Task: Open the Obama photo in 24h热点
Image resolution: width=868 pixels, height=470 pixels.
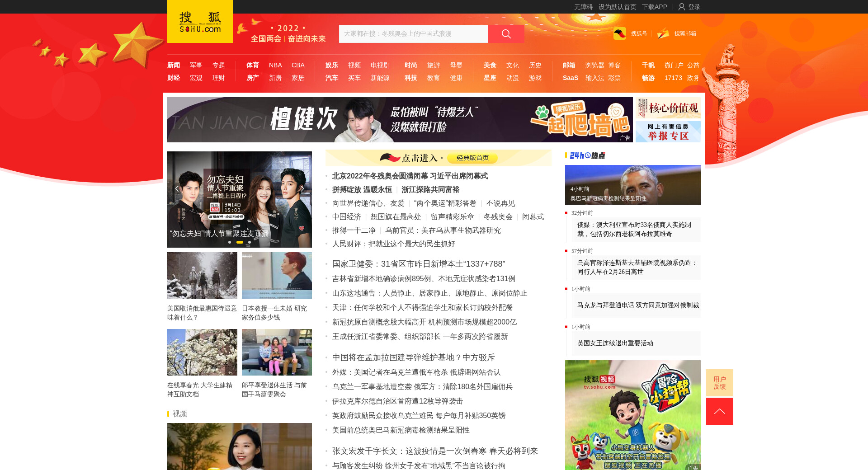Action: tap(633, 185)
